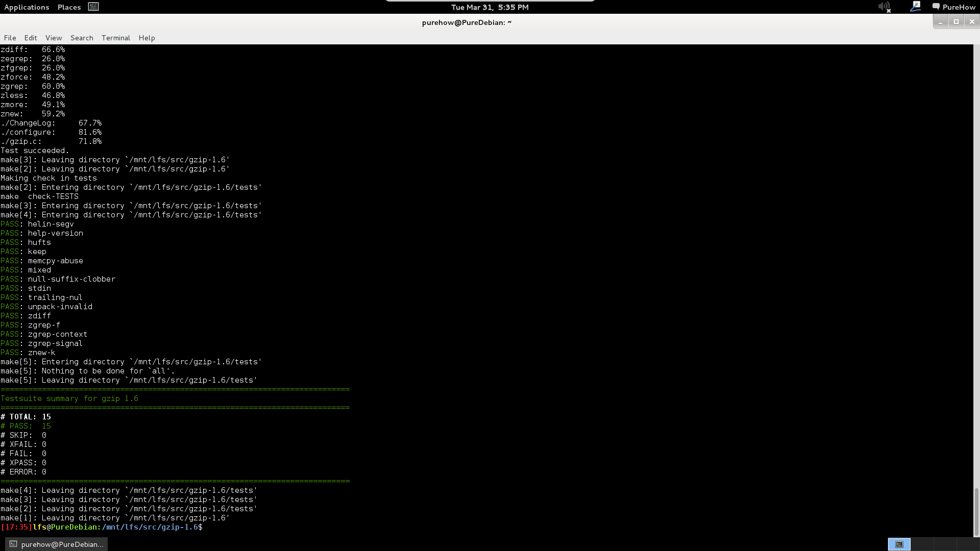Open the Terminal menu
The width and height of the screenshot is (980, 551).
[116, 38]
